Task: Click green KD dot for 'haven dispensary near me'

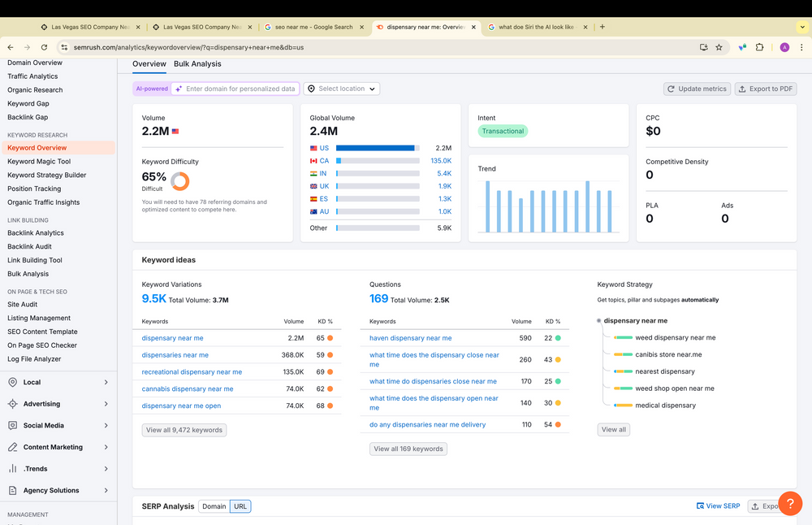Action: pos(558,338)
